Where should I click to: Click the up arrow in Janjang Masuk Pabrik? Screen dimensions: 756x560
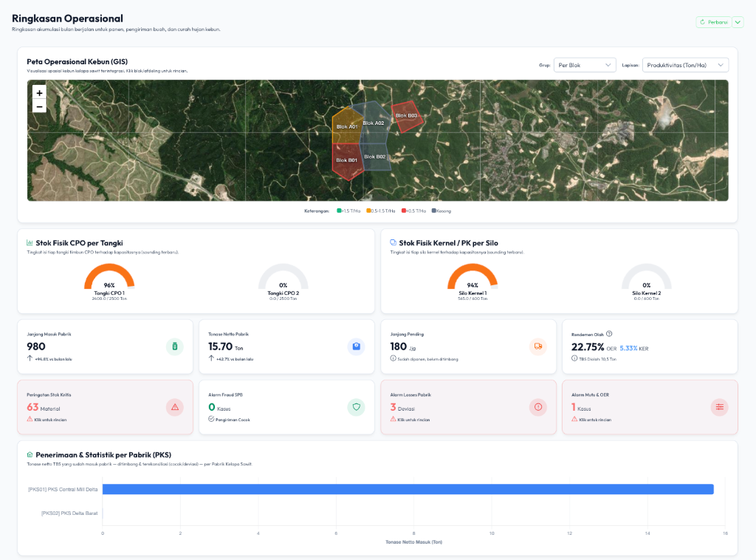[x=30, y=358]
